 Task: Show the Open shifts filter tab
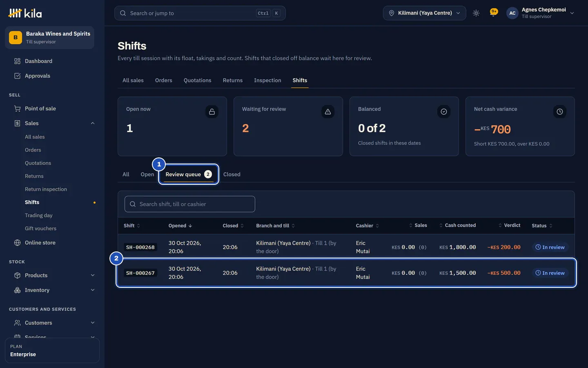tap(147, 174)
